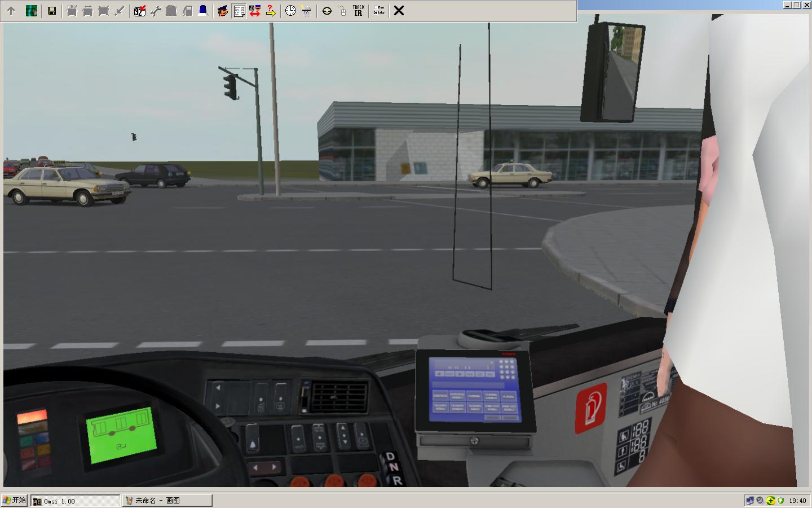Click the TrackIR toolbar icon
Viewport: 812px width, 508px height.
click(x=358, y=11)
